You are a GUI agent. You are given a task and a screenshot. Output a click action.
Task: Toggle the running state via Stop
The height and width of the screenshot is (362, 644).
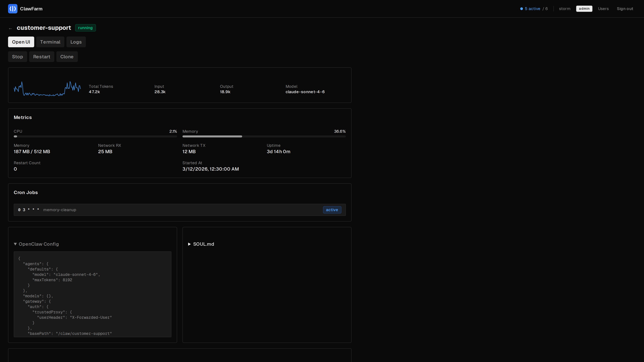click(x=17, y=57)
